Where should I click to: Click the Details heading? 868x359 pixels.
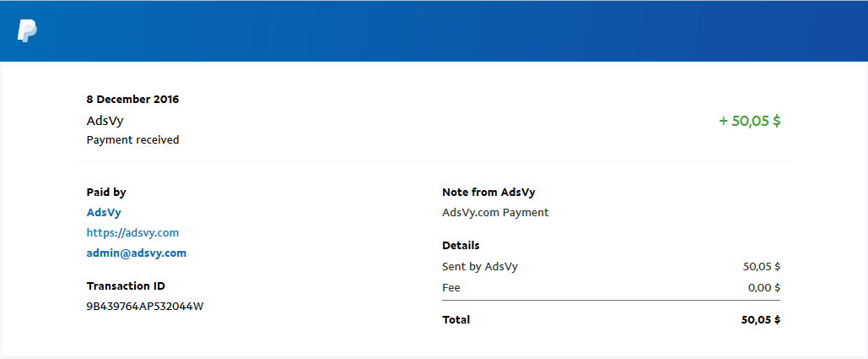pyautogui.click(x=461, y=245)
